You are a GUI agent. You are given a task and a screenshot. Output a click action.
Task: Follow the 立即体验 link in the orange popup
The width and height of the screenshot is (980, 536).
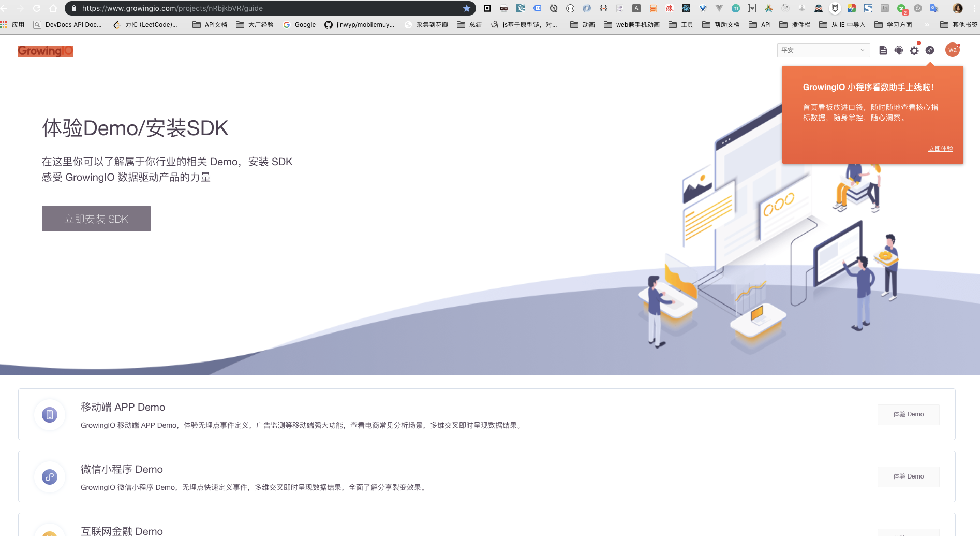(x=940, y=149)
